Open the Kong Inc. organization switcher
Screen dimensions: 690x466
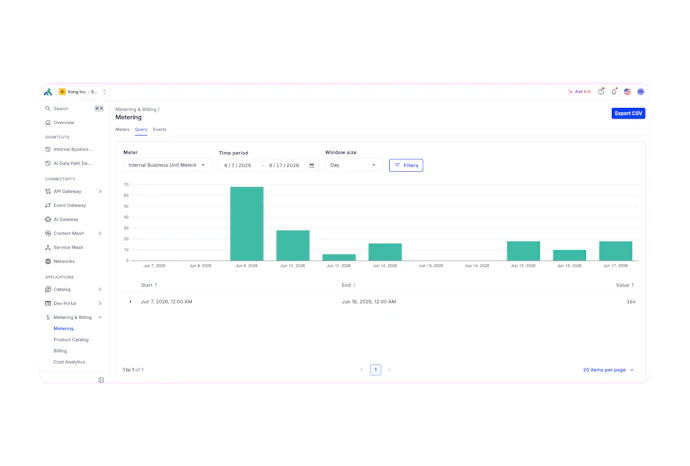pos(83,92)
